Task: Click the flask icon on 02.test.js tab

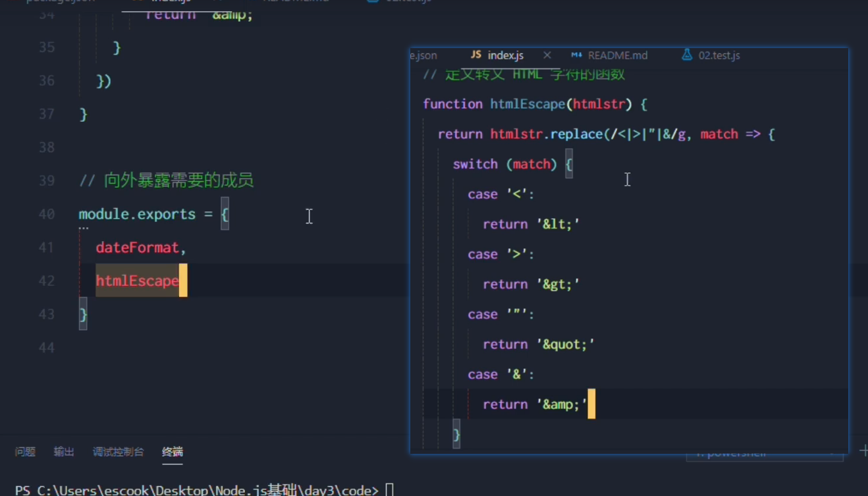Action: (x=688, y=55)
